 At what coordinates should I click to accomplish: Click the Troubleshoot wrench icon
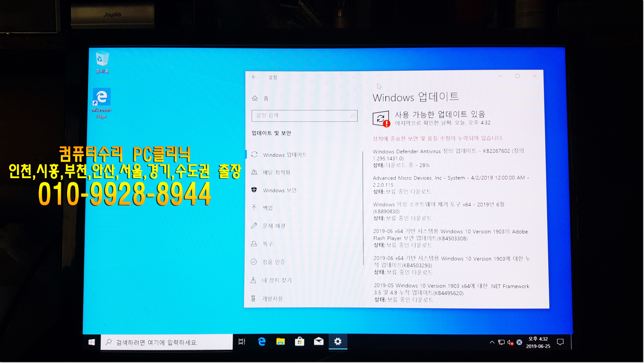[x=254, y=226]
